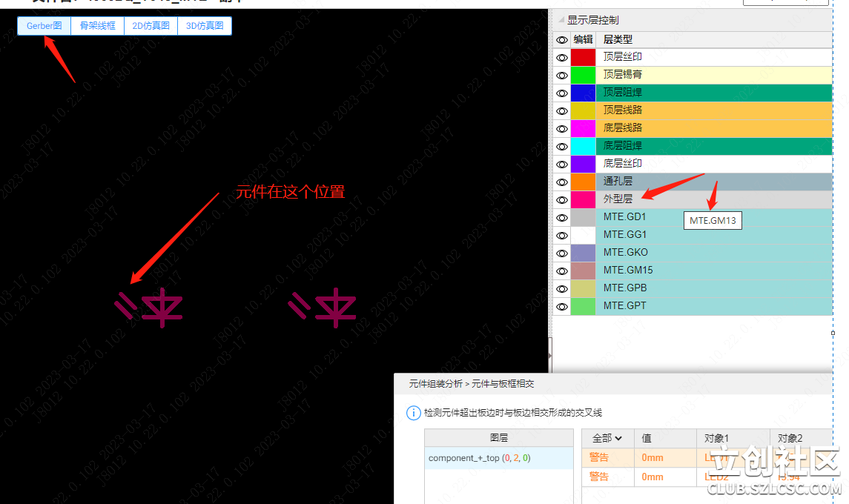
Task: Select the Gerber图 view button
Action: [x=44, y=26]
